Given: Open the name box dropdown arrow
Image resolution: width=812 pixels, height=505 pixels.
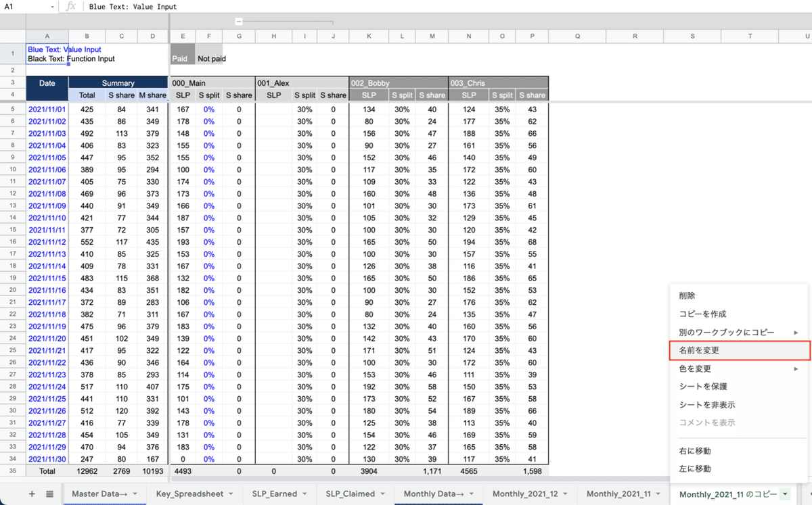Looking at the screenshot, I should coord(53,7).
